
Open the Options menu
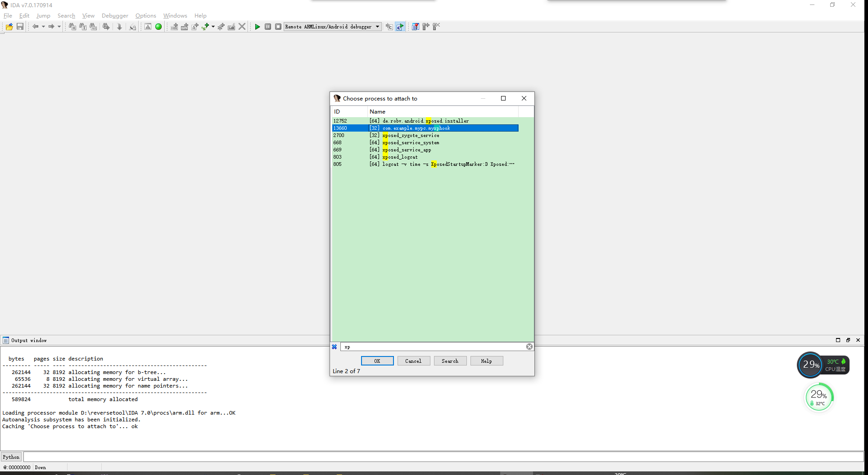click(x=146, y=15)
